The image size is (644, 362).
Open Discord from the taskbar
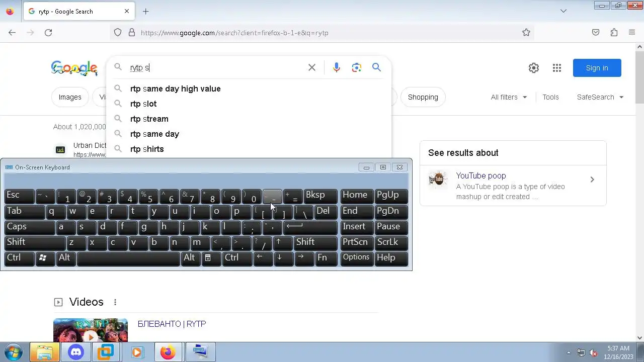76,352
